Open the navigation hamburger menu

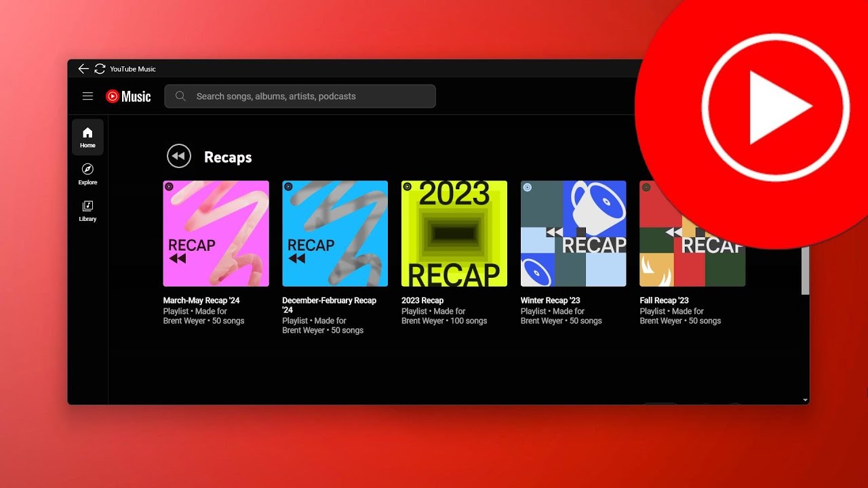87,96
